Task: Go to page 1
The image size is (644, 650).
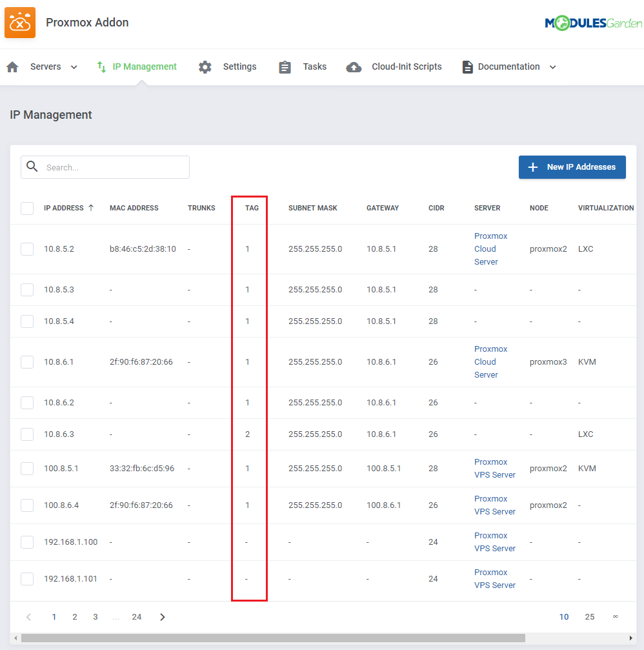Action: 54,617
